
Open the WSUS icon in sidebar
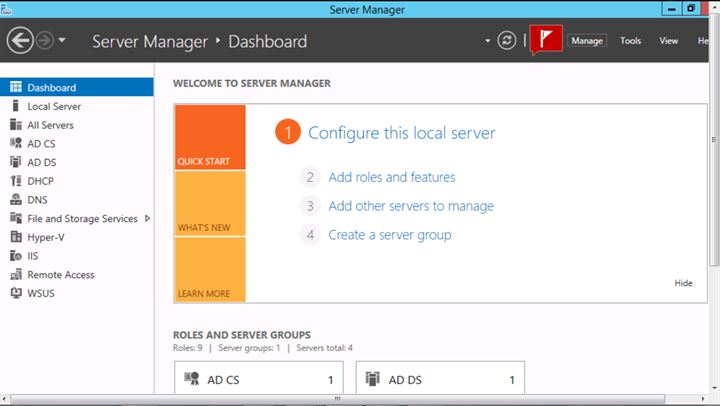coord(16,293)
